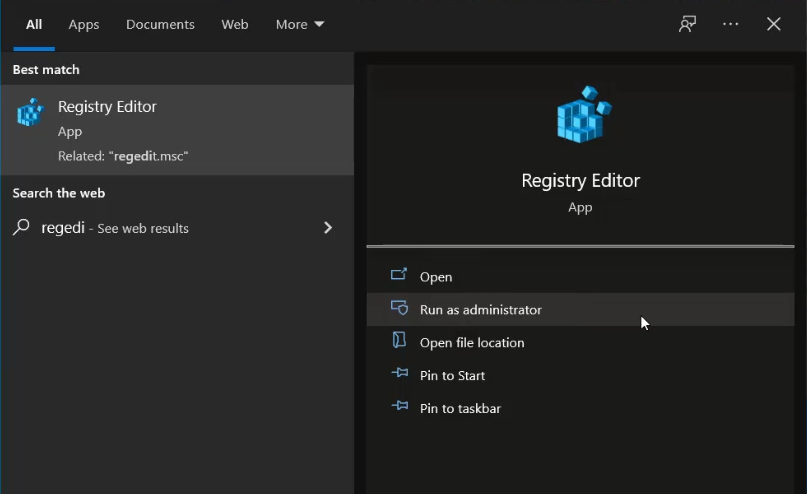Open the three-dot options menu
This screenshot has height=494, width=807.
coord(730,24)
